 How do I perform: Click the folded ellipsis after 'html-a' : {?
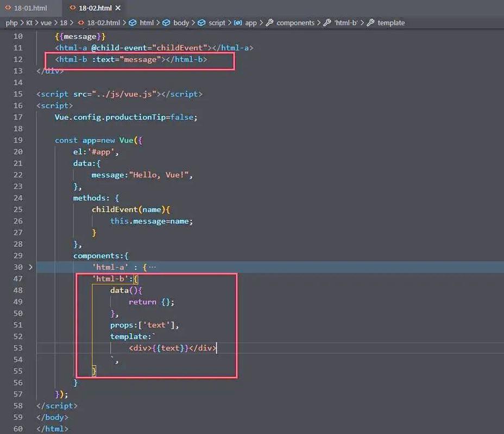click(152, 267)
